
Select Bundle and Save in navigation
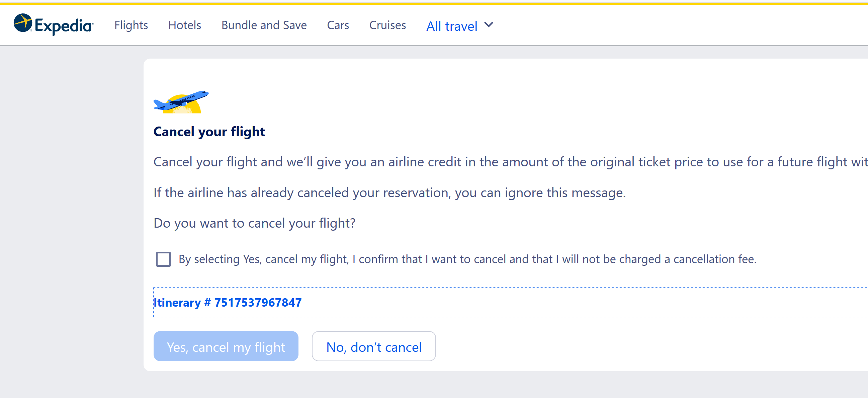coord(264,25)
